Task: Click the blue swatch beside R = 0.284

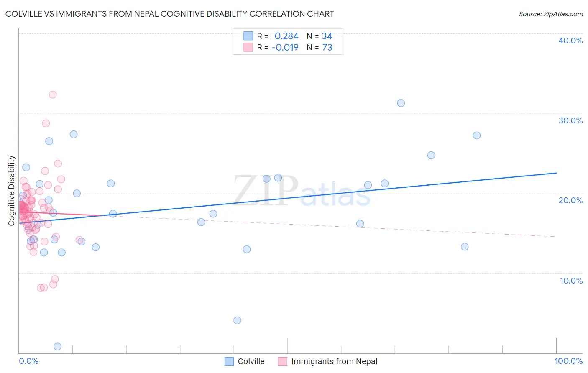Action: click(x=248, y=36)
